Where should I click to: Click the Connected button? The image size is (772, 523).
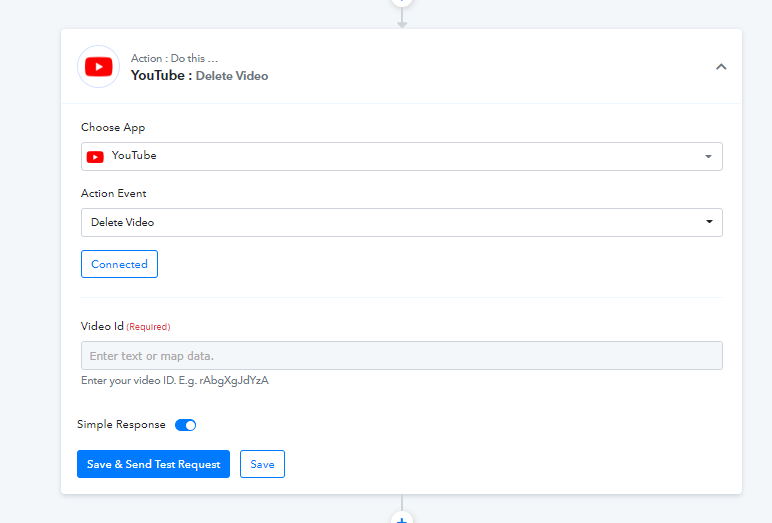coord(120,264)
